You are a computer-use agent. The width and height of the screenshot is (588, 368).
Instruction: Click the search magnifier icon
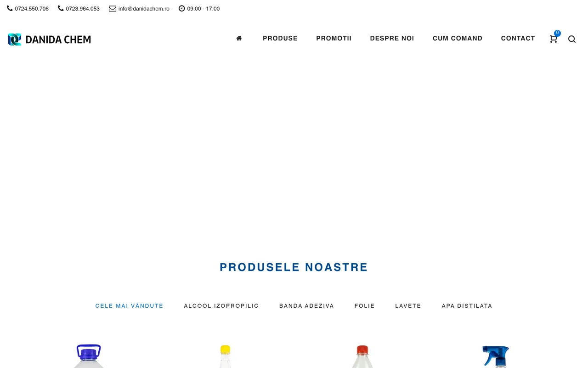(572, 39)
